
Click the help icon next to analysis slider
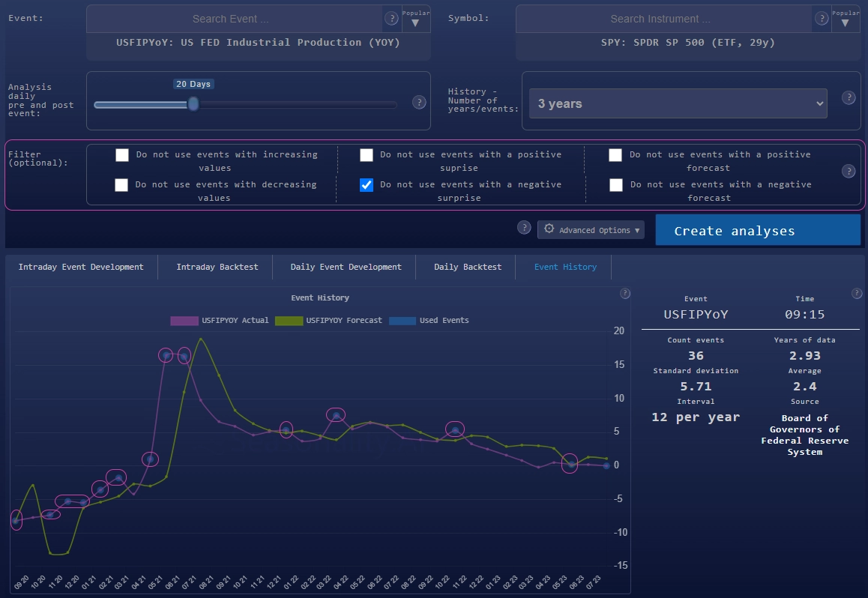[419, 103]
